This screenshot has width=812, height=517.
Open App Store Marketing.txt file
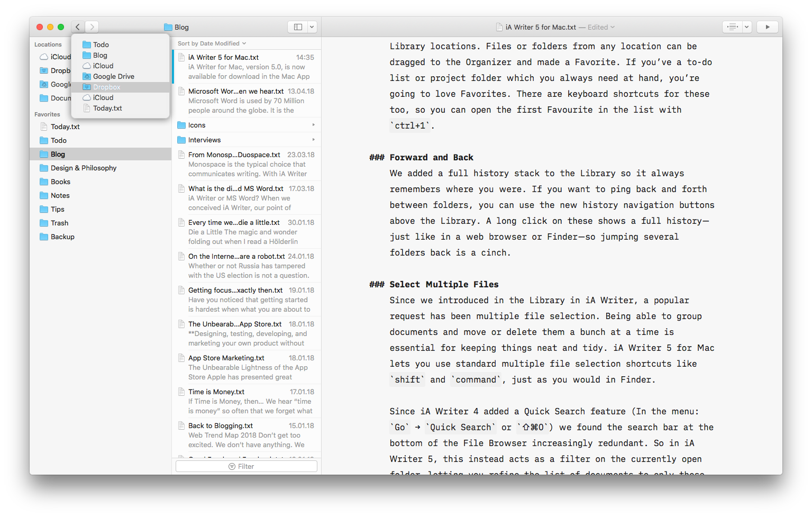click(x=247, y=367)
